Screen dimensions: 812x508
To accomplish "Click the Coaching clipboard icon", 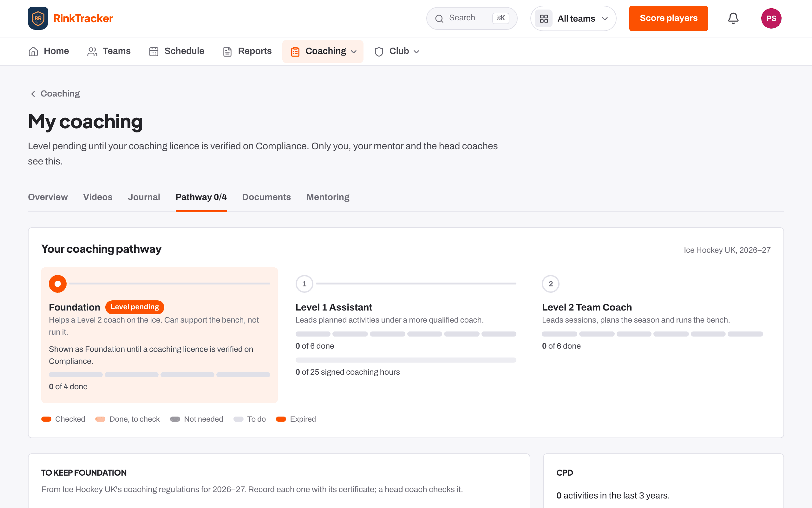I will tap(295, 51).
